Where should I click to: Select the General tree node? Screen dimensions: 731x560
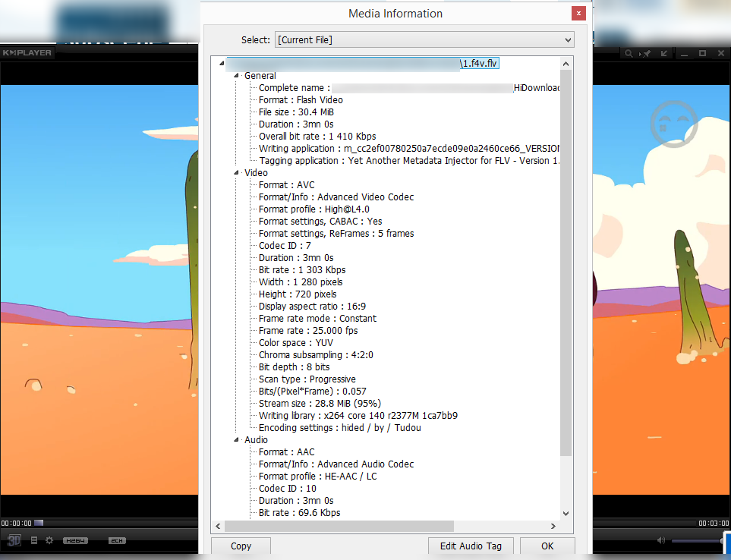[x=260, y=75]
